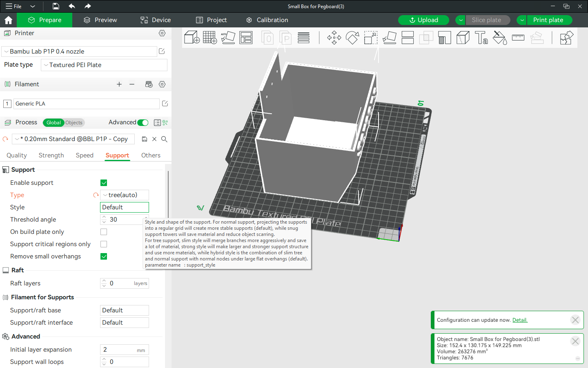Open the Support painting tool
Viewport: 588px width, 368px height.
tap(445, 38)
